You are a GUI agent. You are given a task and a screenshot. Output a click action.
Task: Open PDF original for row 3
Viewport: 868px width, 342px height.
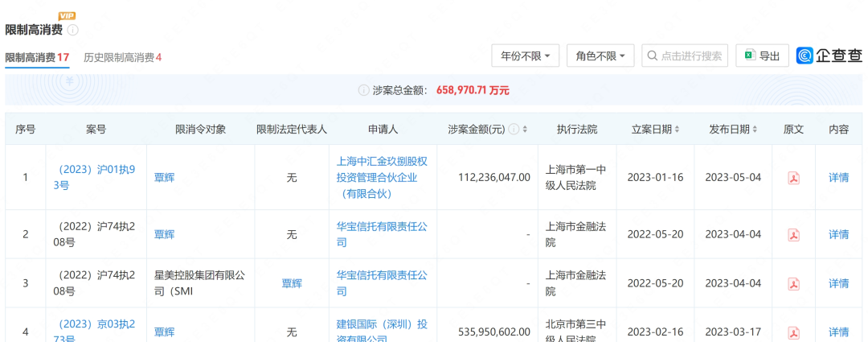[x=793, y=284]
